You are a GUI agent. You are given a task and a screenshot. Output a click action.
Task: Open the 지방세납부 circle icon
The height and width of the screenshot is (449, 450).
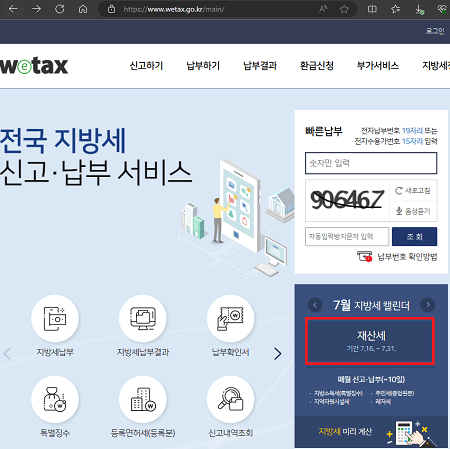click(55, 319)
